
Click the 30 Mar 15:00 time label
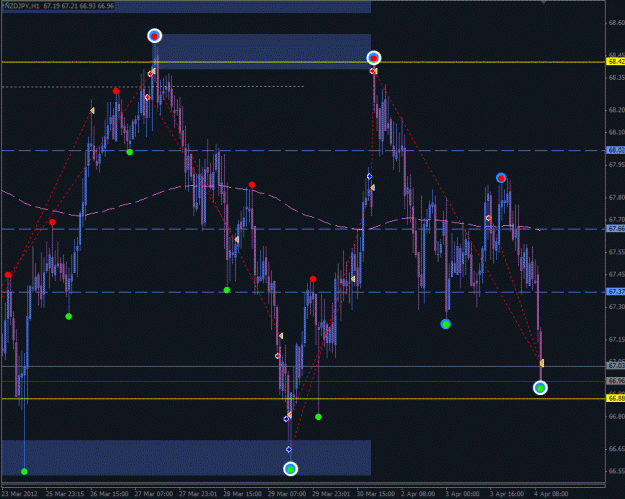[x=376, y=494]
